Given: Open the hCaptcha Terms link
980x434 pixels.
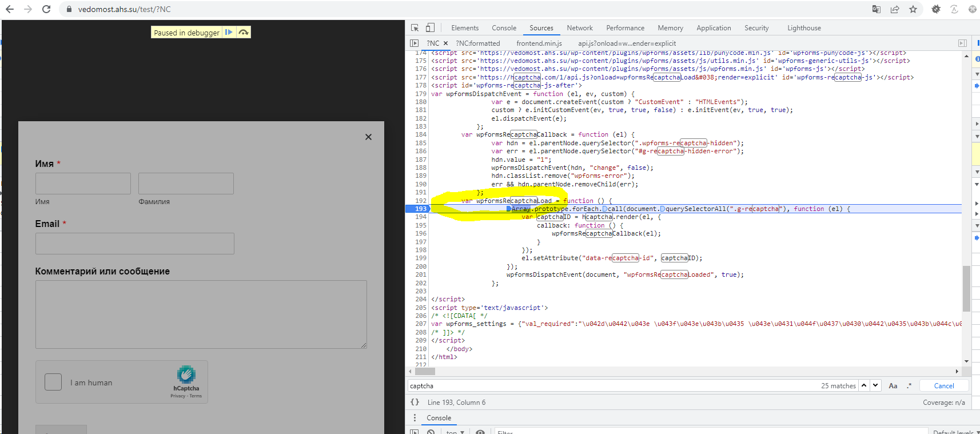Looking at the screenshot, I should [196, 396].
